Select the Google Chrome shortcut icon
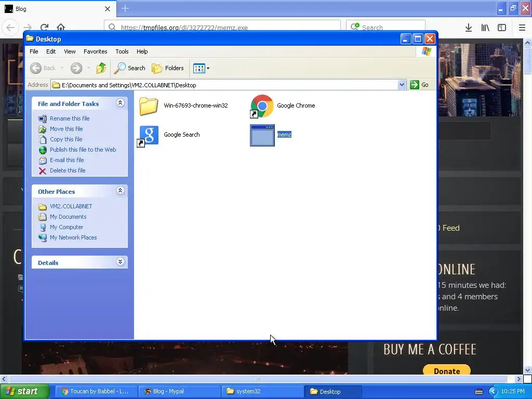Image resolution: width=532 pixels, height=399 pixels. [262, 106]
